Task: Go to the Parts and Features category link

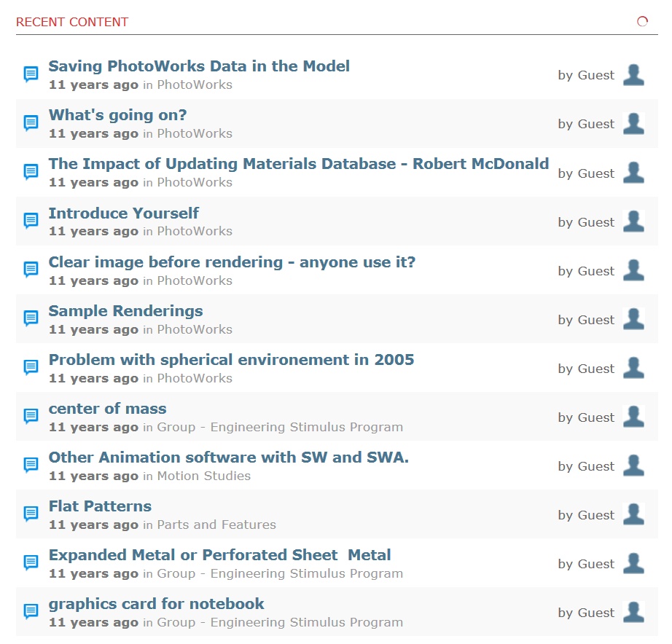Action: (216, 525)
